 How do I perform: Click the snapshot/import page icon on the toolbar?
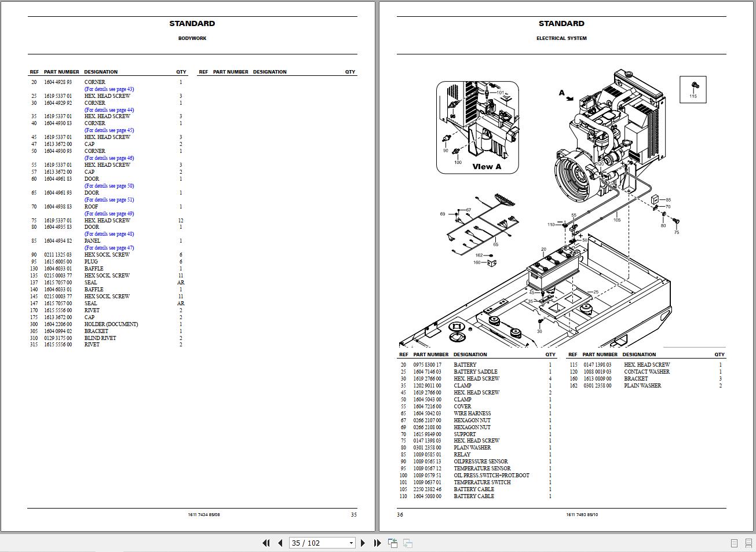(393, 543)
